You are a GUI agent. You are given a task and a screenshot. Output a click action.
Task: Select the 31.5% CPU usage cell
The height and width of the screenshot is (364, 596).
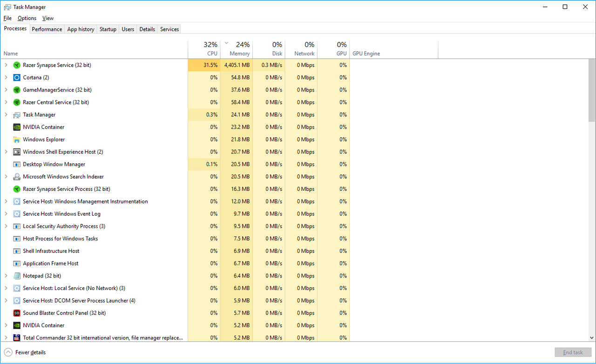point(204,65)
